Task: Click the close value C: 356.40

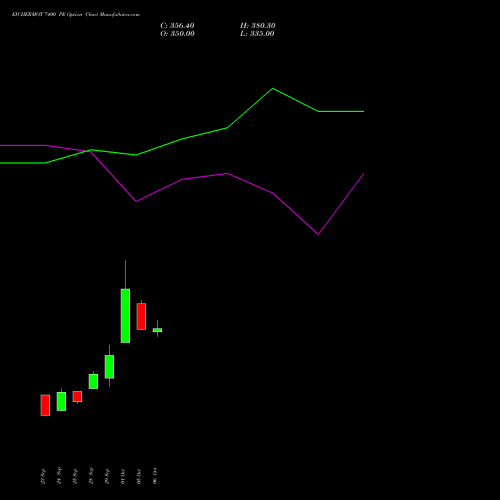Action: click(177, 26)
